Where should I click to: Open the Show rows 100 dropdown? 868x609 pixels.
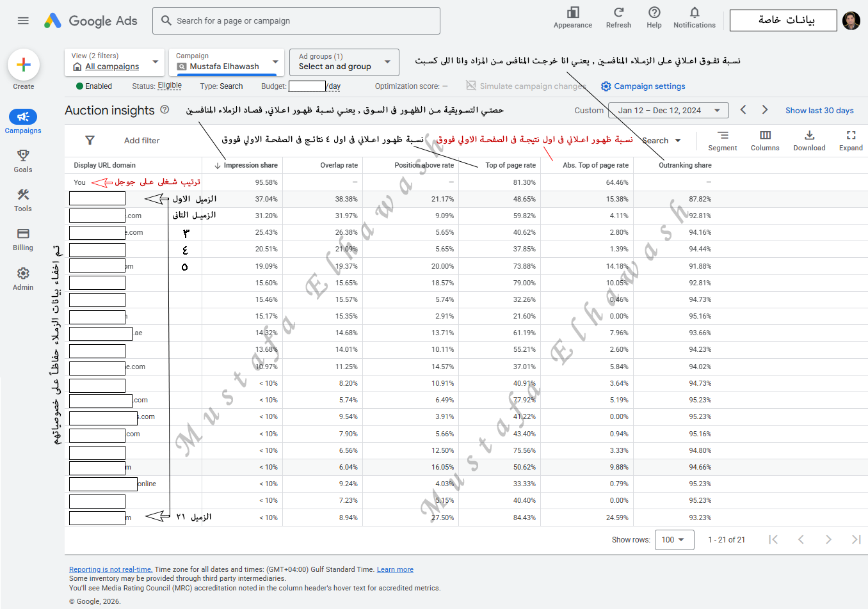pos(673,540)
